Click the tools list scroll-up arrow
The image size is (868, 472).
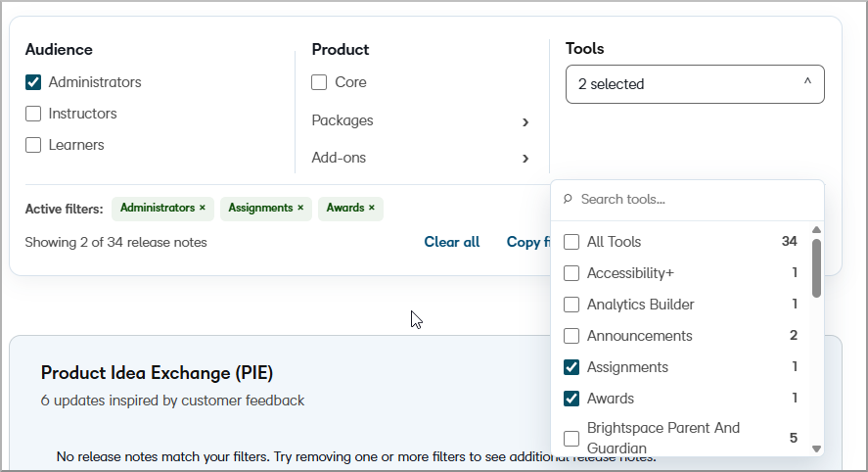pos(816,230)
